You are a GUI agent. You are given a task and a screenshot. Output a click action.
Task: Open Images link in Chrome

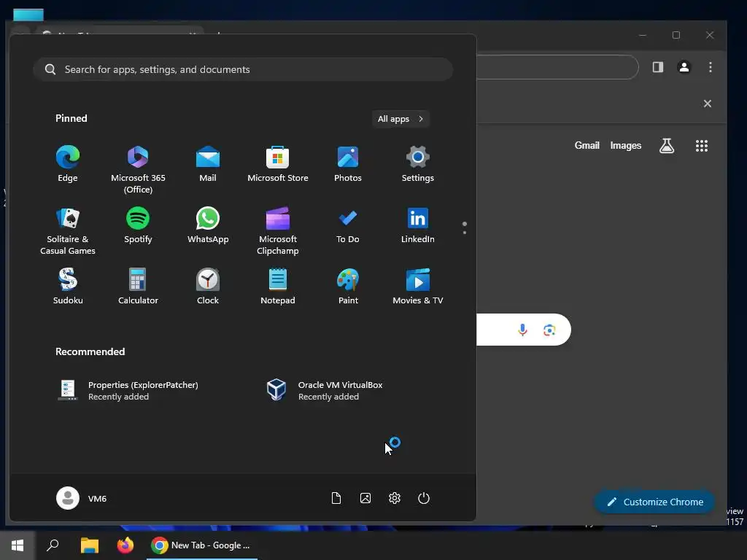tap(625, 146)
